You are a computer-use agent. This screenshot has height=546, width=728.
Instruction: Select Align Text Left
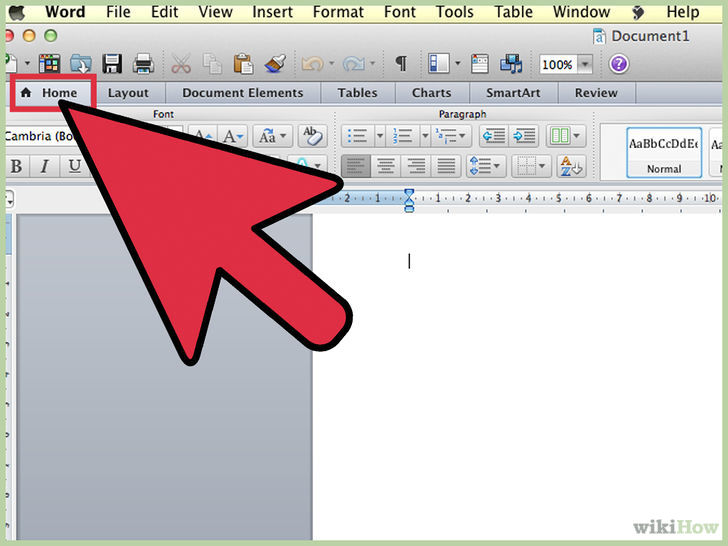point(356,166)
